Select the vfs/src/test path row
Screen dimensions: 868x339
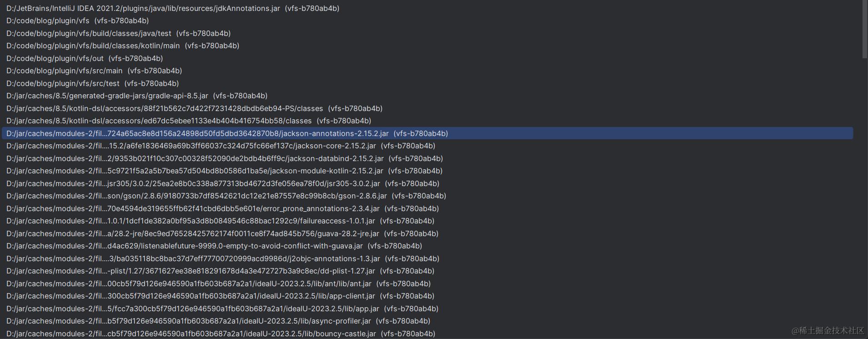(427, 83)
